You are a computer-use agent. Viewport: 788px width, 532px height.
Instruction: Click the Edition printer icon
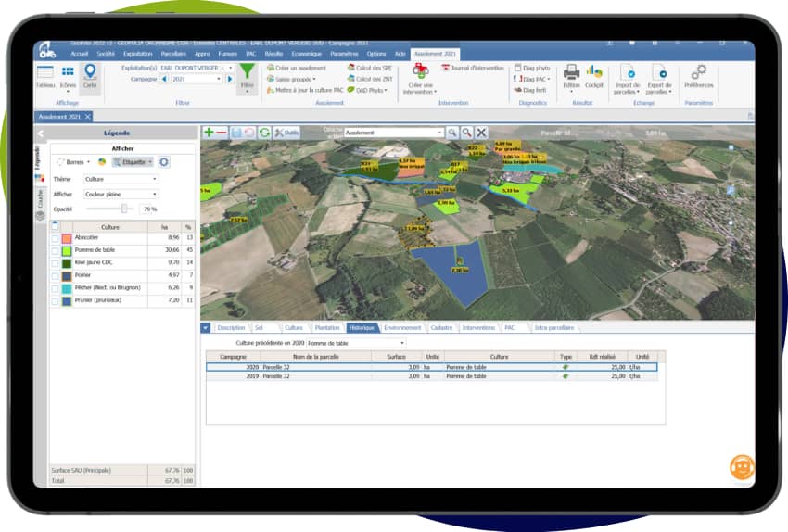point(571,76)
